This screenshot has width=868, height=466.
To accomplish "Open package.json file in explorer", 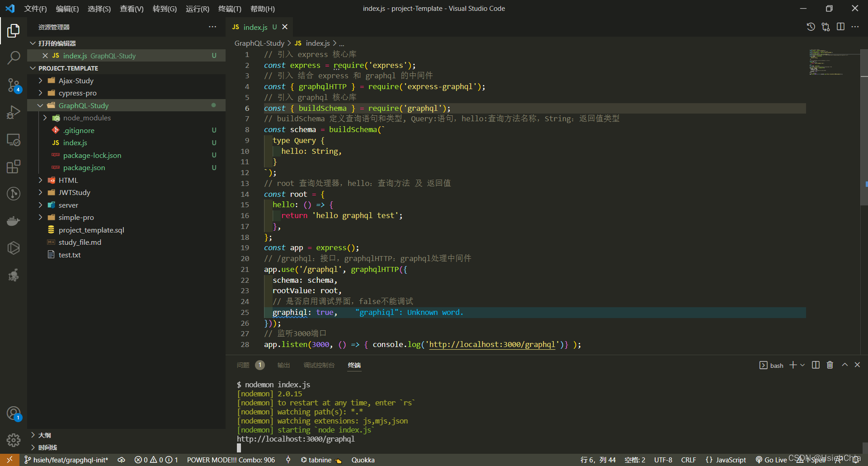I will [x=127, y=167].
